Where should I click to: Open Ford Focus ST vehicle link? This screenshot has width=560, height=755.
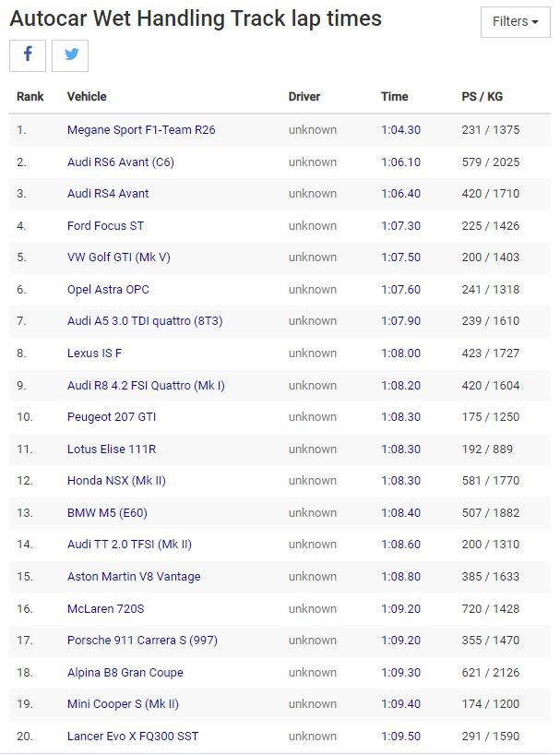(x=105, y=226)
